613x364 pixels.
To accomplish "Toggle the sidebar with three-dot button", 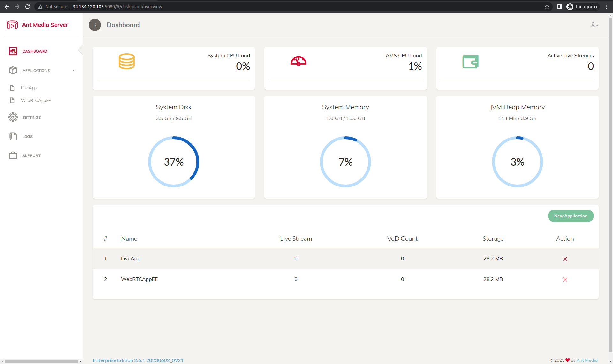I will (x=95, y=25).
